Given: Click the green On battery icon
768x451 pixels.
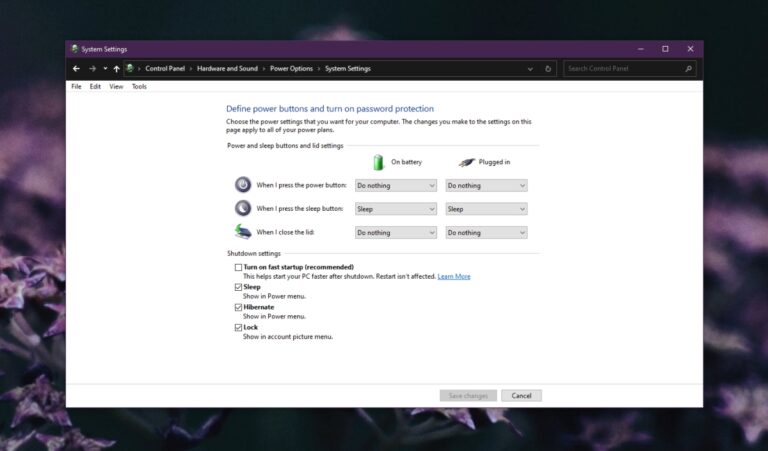Looking at the screenshot, I should point(378,162).
